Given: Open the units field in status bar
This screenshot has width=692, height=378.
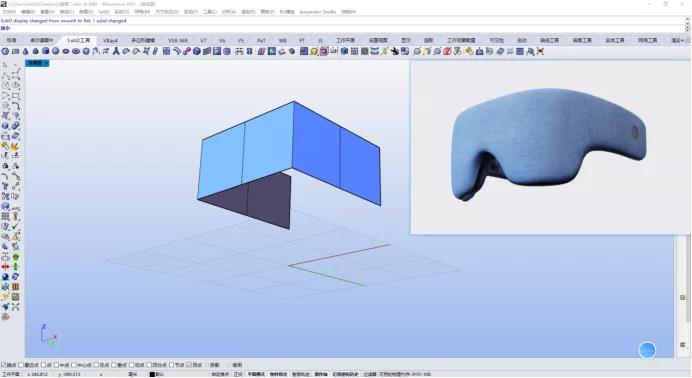Looking at the screenshot, I should tap(132, 374).
